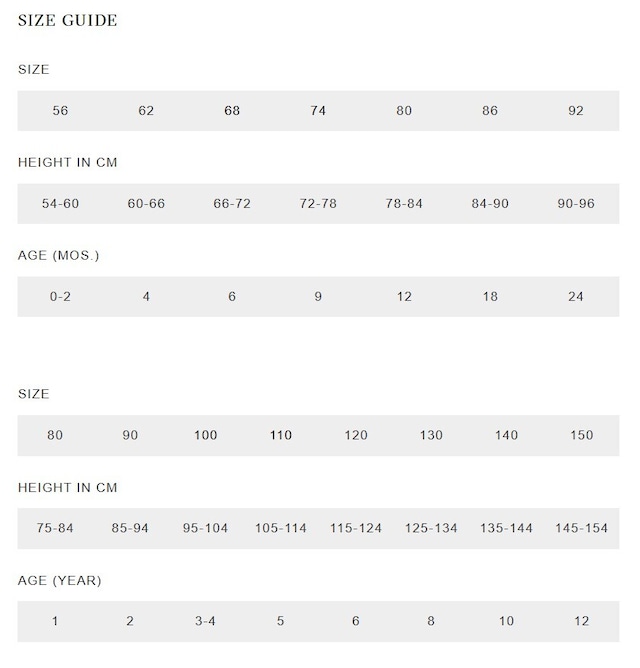Click the 54-60 height cell
This screenshot has width=640, height=668.
60,204
